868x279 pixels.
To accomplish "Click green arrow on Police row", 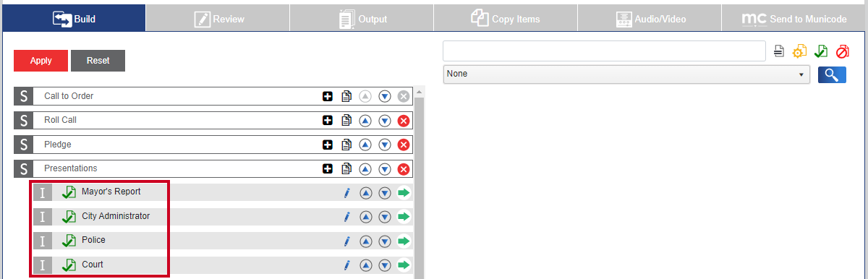I will 404,241.
